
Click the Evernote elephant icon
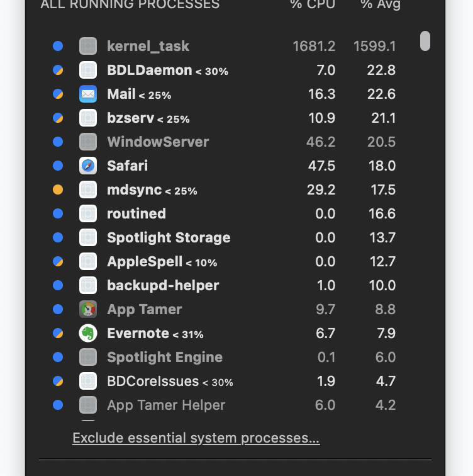88,333
